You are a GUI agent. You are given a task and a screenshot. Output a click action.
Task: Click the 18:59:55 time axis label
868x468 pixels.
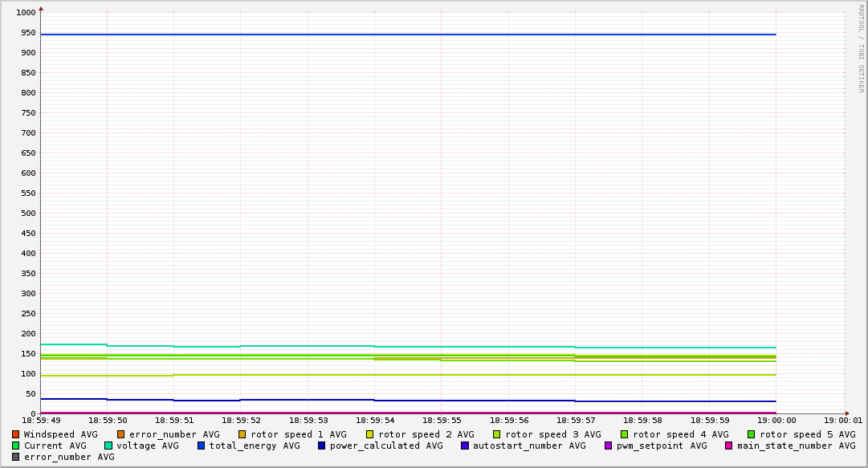click(441, 420)
